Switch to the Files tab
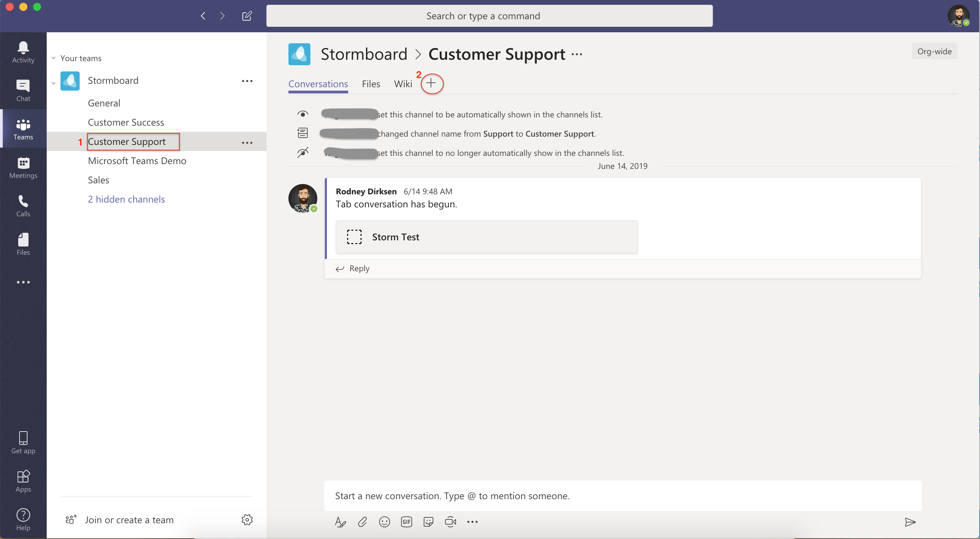Viewport: 980px width, 539px height. (x=371, y=84)
